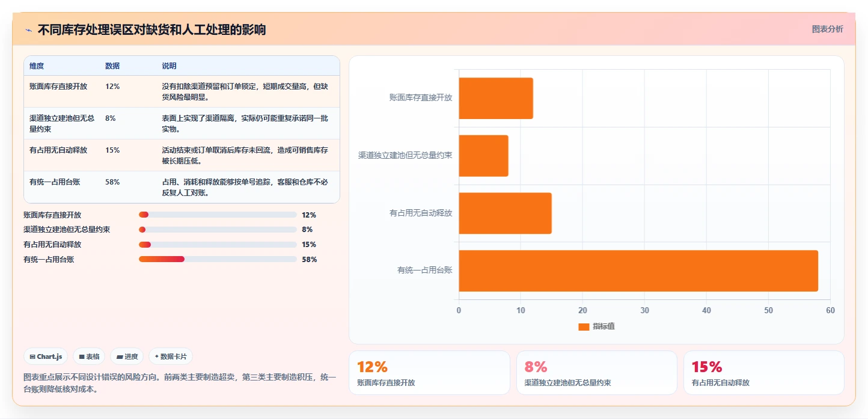Click description starting 占用、消耗和释放
This screenshot has height=419, width=868.
pyautogui.click(x=245, y=187)
